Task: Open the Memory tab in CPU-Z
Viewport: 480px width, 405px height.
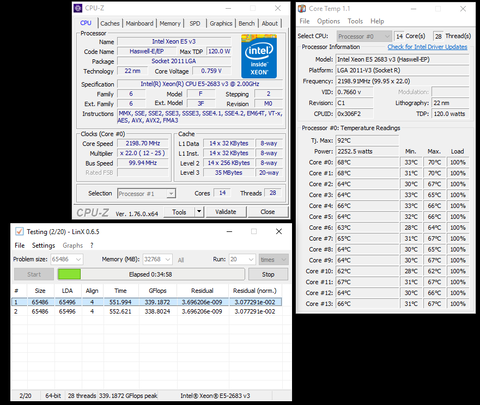Action: click(x=170, y=23)
